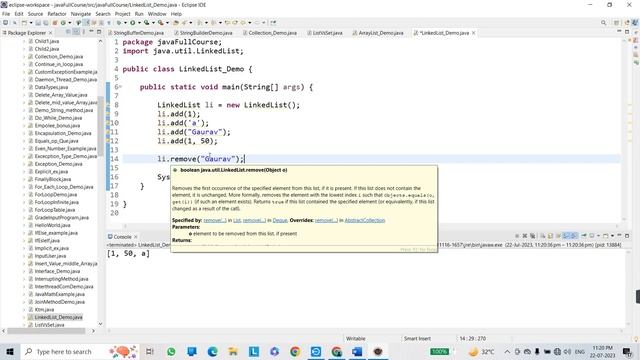640x360 pixels.
Task: Expand the Child1.java tree node
Action: [x=24, y=41]
